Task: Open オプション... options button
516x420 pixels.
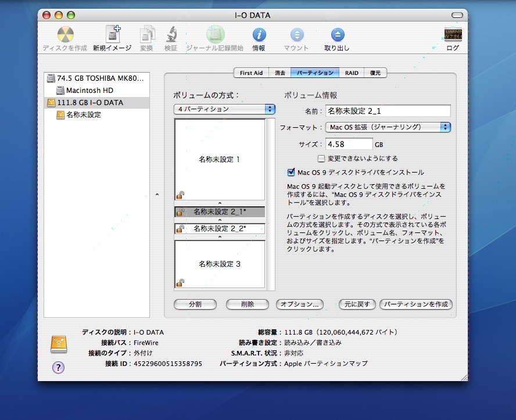Action: coord(300,304)
